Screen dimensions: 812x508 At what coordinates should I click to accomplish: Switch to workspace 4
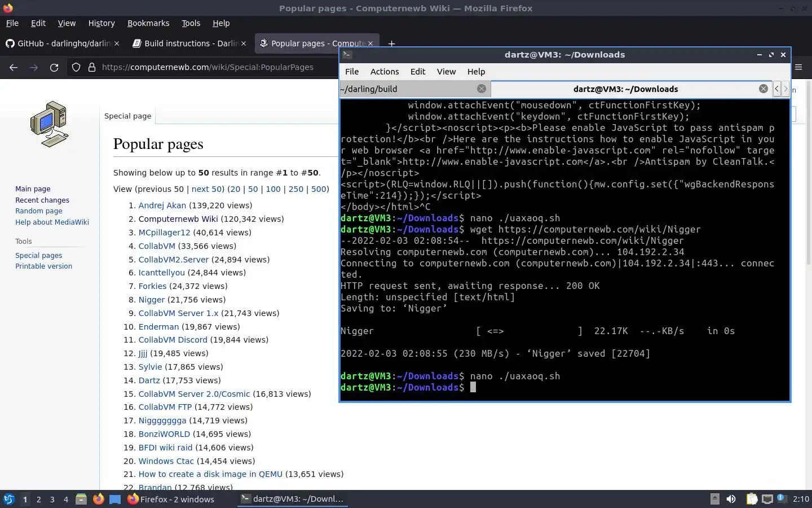tap(66, 499)
